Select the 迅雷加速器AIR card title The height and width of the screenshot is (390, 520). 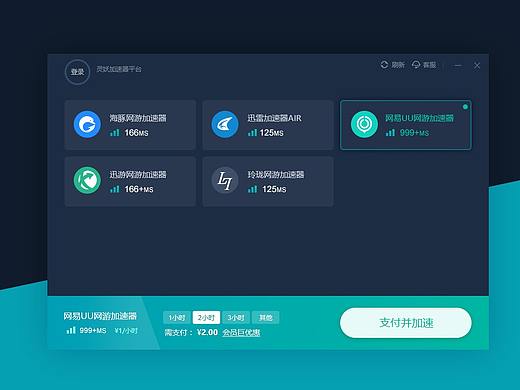tap(274, 118)
